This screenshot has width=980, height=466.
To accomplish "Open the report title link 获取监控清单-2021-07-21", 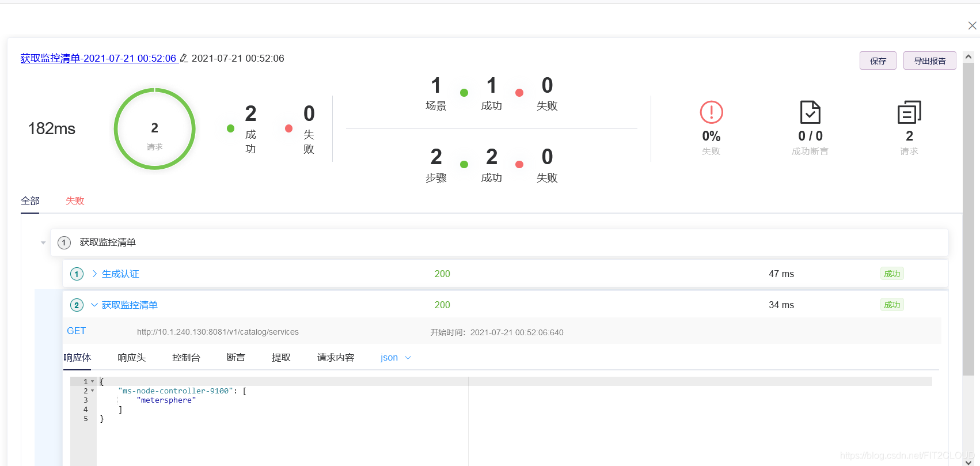I will click(x=98, y=58).
